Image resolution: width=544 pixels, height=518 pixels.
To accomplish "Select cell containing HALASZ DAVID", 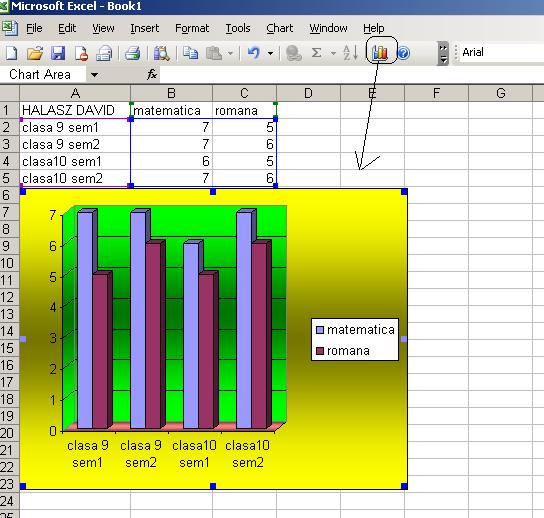I will [75, 110].
